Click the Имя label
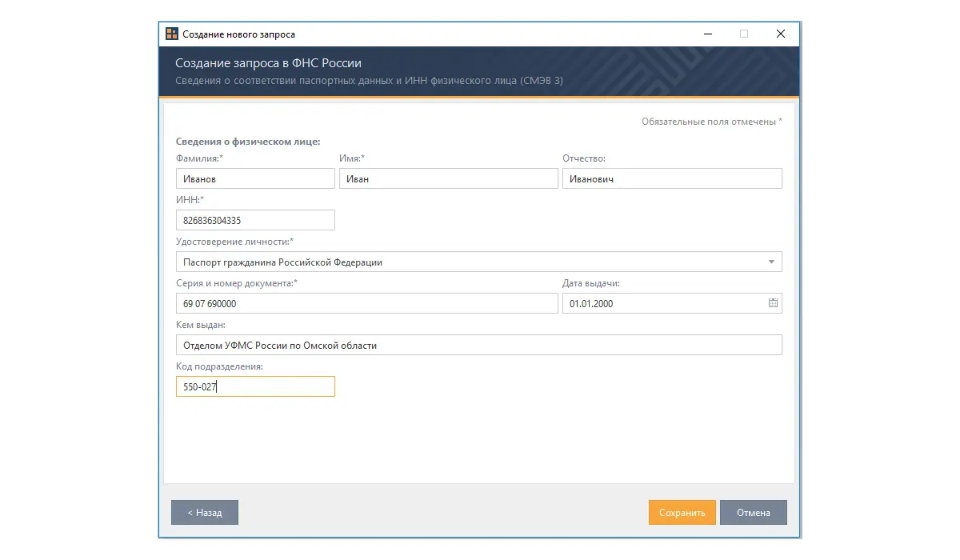The width and height of the screenshot is (960, 560). [x=352, y=158]
